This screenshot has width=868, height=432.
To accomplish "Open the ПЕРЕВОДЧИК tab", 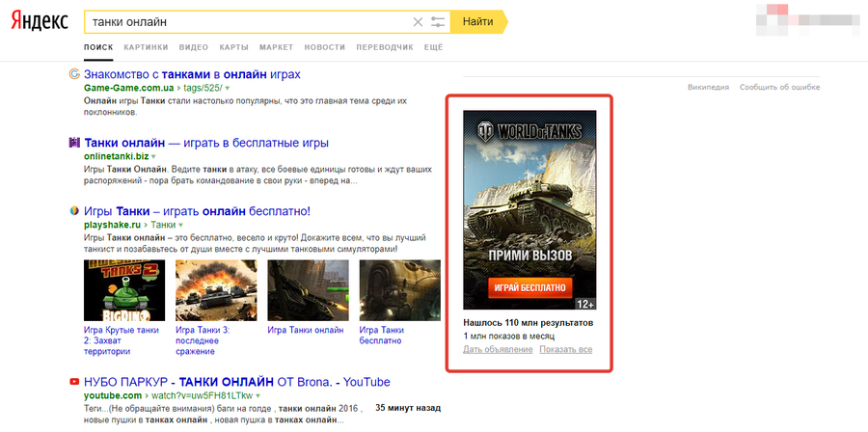I will (x=385, y=47).
